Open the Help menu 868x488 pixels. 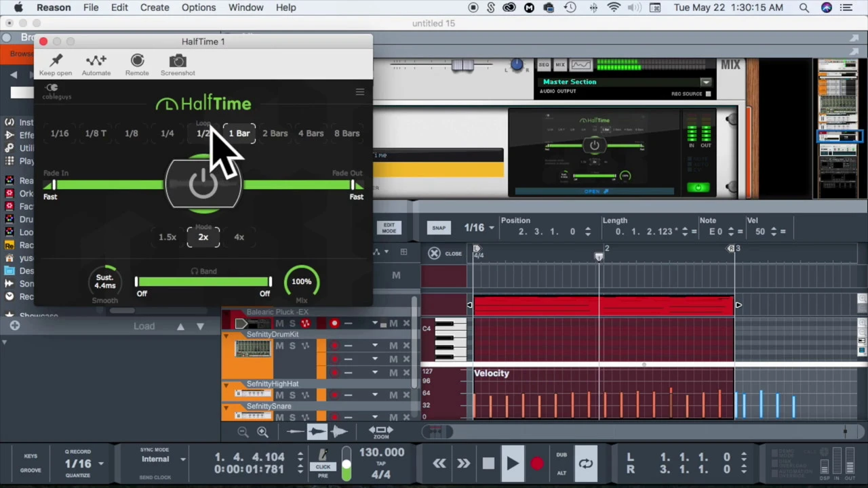point(285,7)
